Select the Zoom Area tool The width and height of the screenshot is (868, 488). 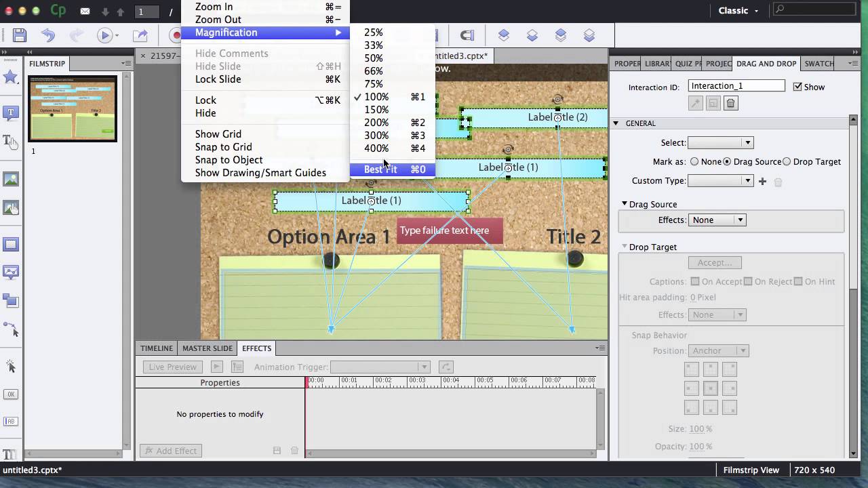pyautogui.click(x=11, y=300)
